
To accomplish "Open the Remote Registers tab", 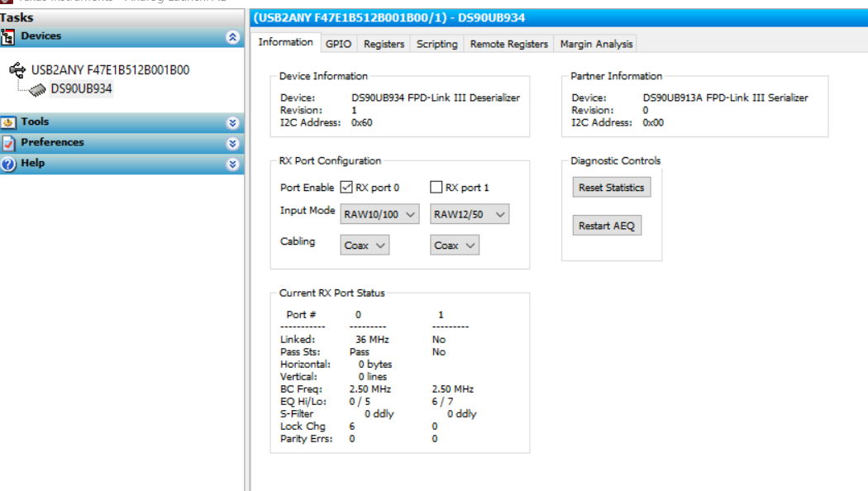I will [x=508, y=44].
